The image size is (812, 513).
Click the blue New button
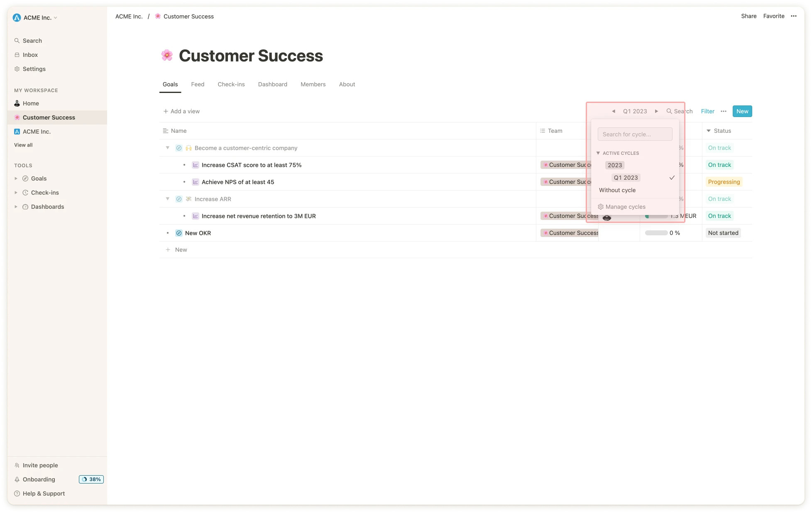pyautogui.click(x=742, y=111)
